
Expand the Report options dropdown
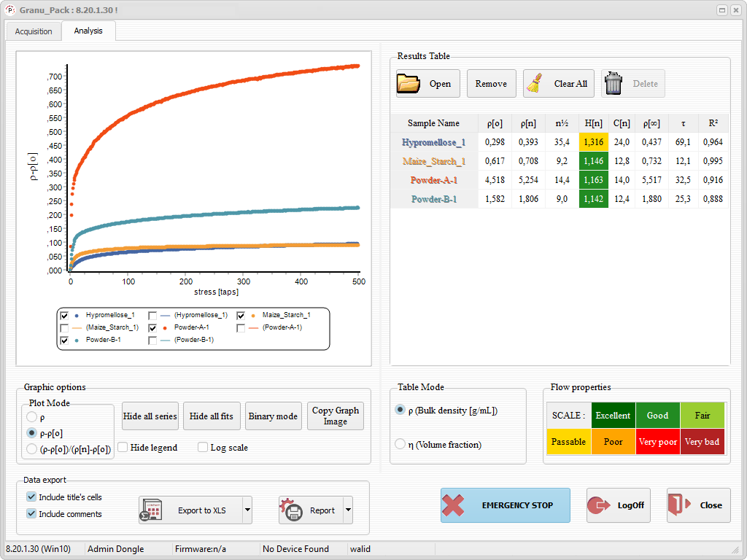click(x=347, y=510)
